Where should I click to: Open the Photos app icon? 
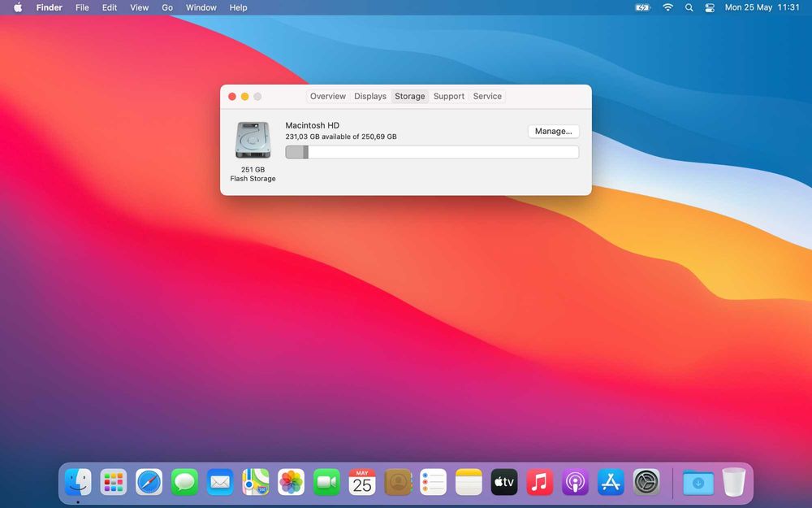(291, 482)
